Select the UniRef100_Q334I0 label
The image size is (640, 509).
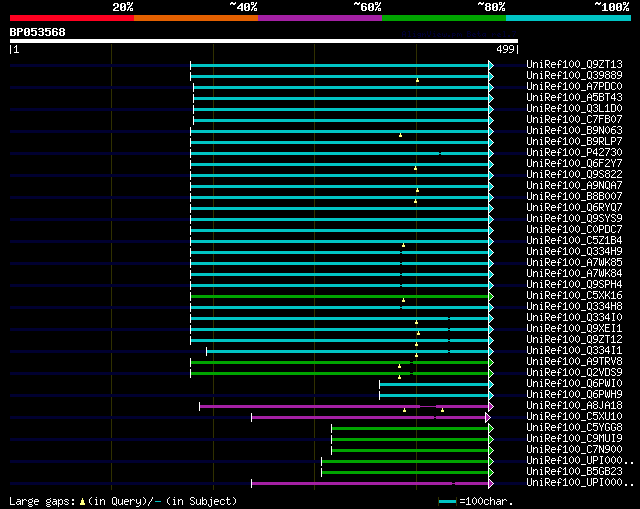click(574, 318)
